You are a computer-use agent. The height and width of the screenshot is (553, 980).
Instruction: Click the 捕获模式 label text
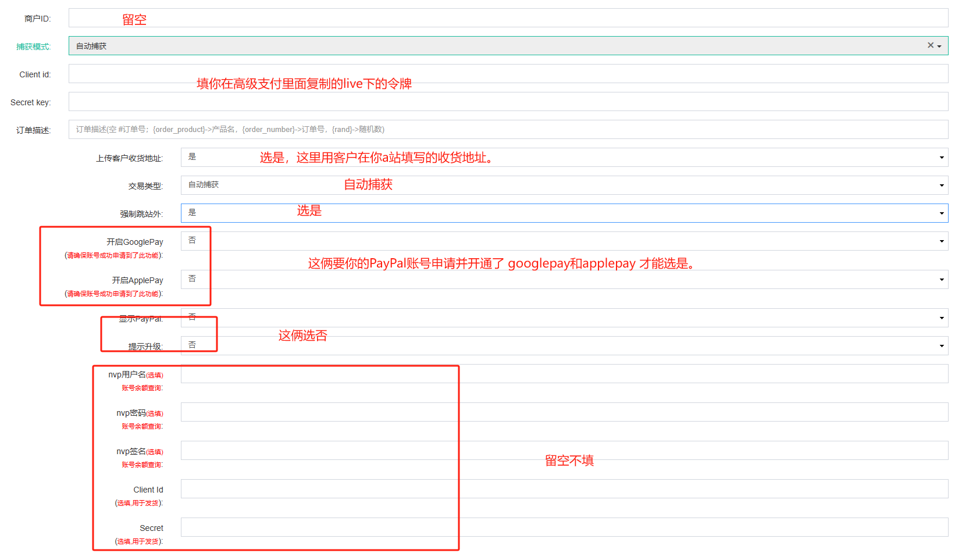(33, 47)
